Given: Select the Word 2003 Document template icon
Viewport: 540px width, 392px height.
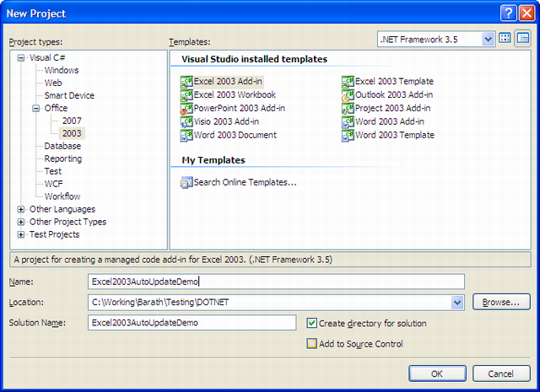Looking at the screenshot, I should (x=186, y=135).
